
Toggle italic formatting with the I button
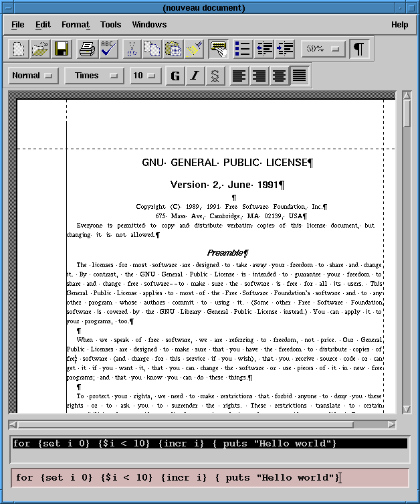coord(195,76)
